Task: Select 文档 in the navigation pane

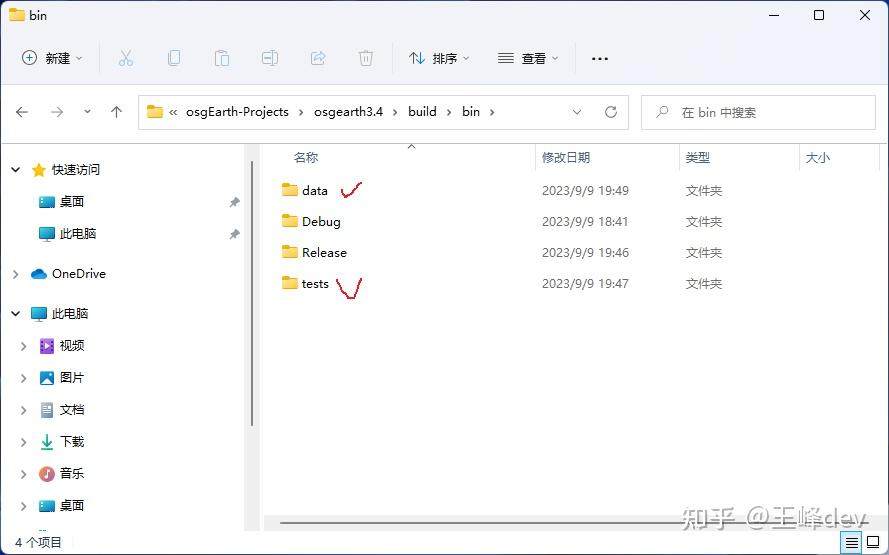Action: tap(71, 410)
